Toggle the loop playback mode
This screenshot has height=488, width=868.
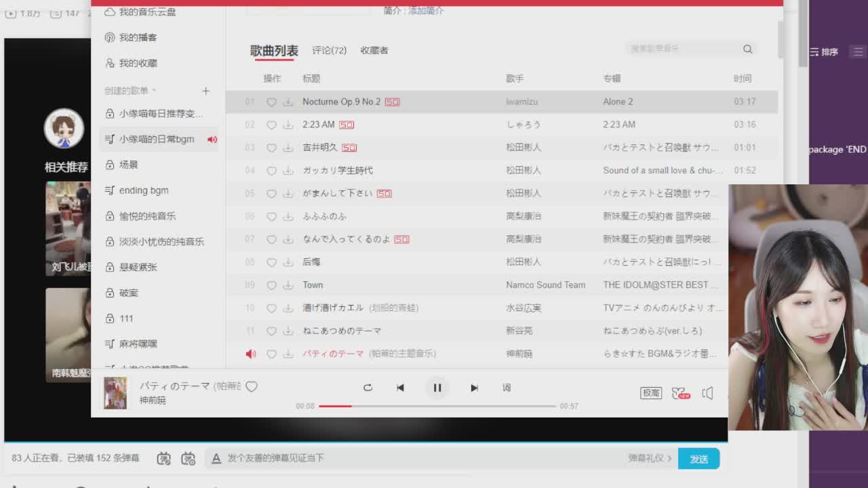[x=368, y=388]
